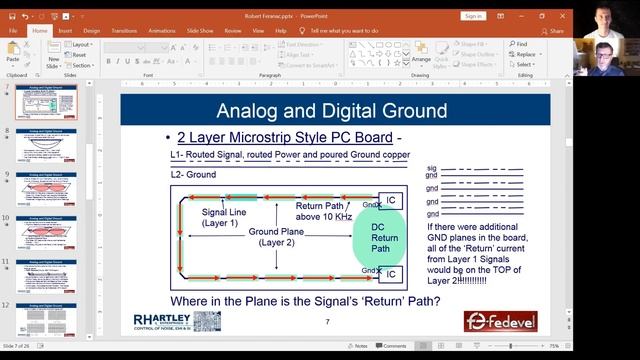640x360 pixels.
Task: Switch to Reading view
Action: point(459,346)
